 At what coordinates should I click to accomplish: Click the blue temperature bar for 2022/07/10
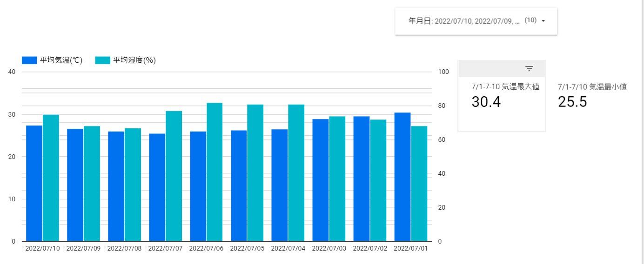34,183
